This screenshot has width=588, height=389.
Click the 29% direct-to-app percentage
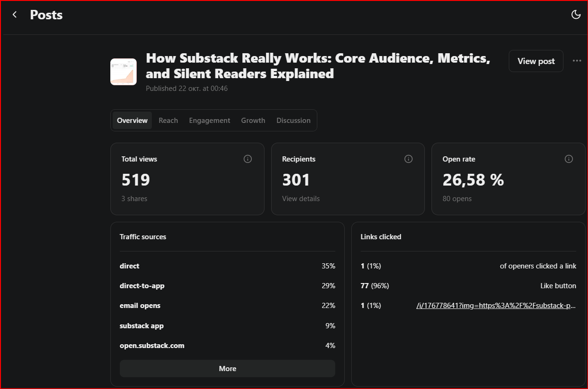click(328, 286)
